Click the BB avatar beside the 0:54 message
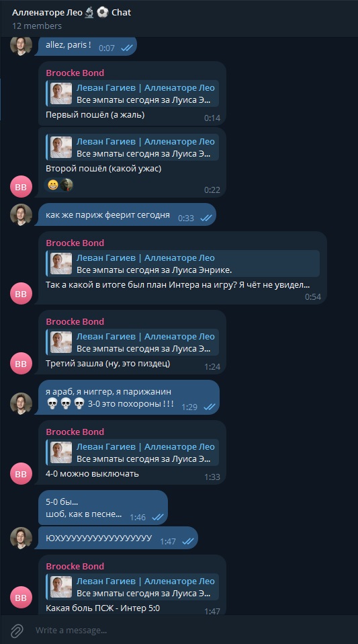The width and height of the screenshot is (358, 644). tap(21, 294)
